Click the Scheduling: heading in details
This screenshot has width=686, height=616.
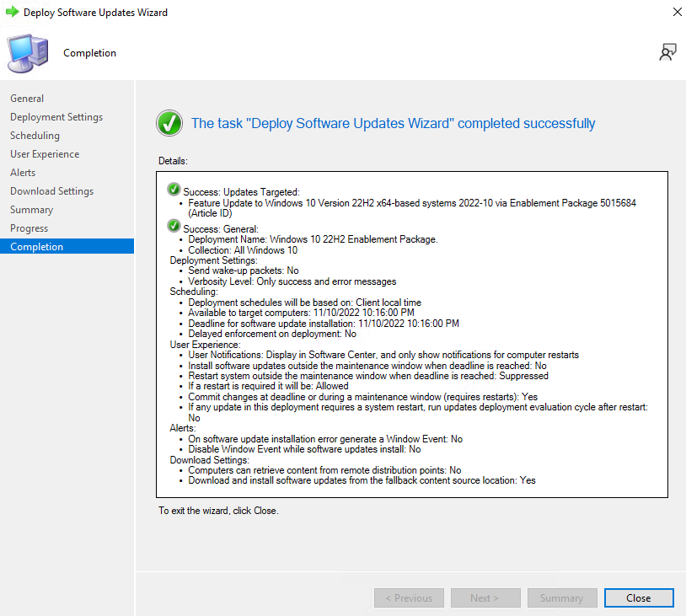point(194,292)
